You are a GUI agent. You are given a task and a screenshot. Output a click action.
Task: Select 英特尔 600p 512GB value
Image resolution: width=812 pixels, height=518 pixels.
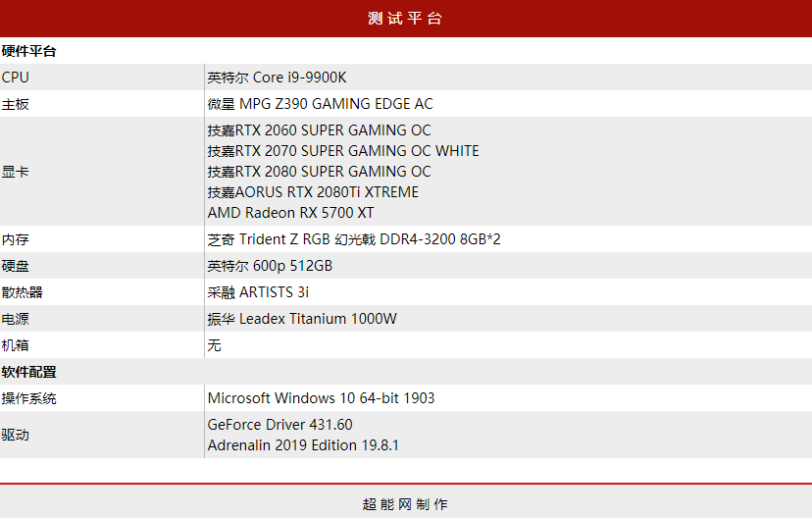(270, 266)
